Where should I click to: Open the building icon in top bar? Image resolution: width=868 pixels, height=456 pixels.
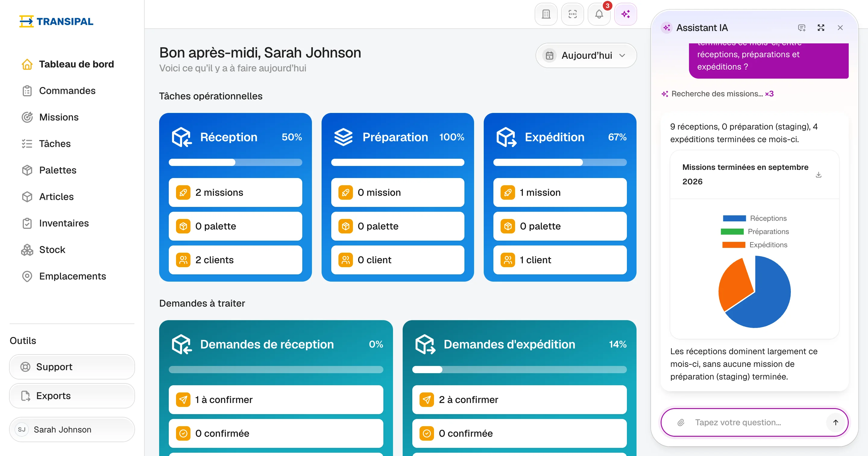click(x=546, y=14)
